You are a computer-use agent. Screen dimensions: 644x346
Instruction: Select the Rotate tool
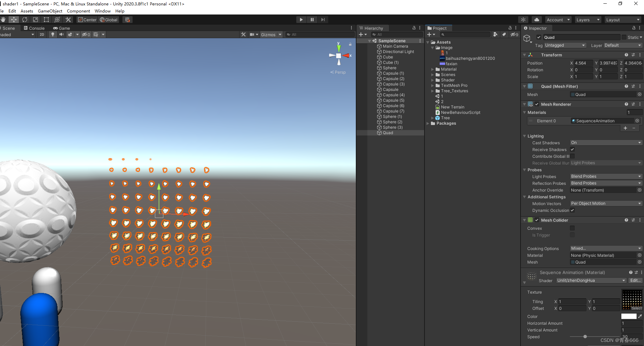coord(24,20)
